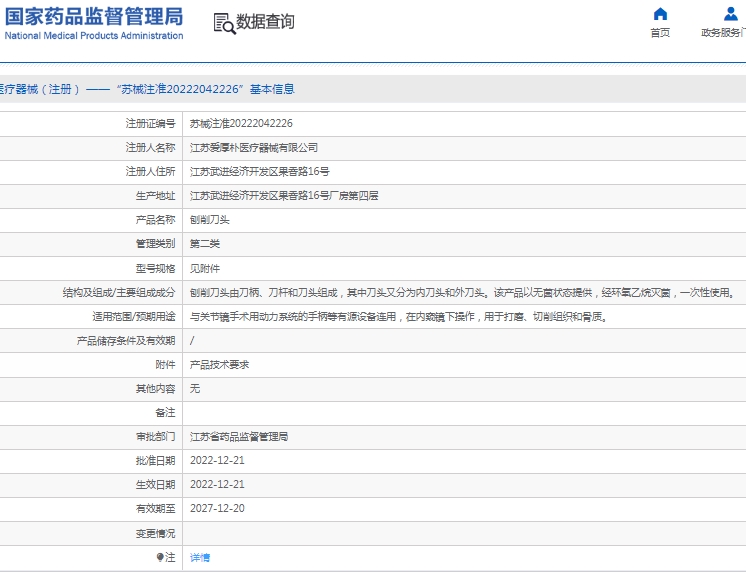Select attachment value 产品技术要求
The height and width of the screenshot is (572, 746).
click(219, 365)
